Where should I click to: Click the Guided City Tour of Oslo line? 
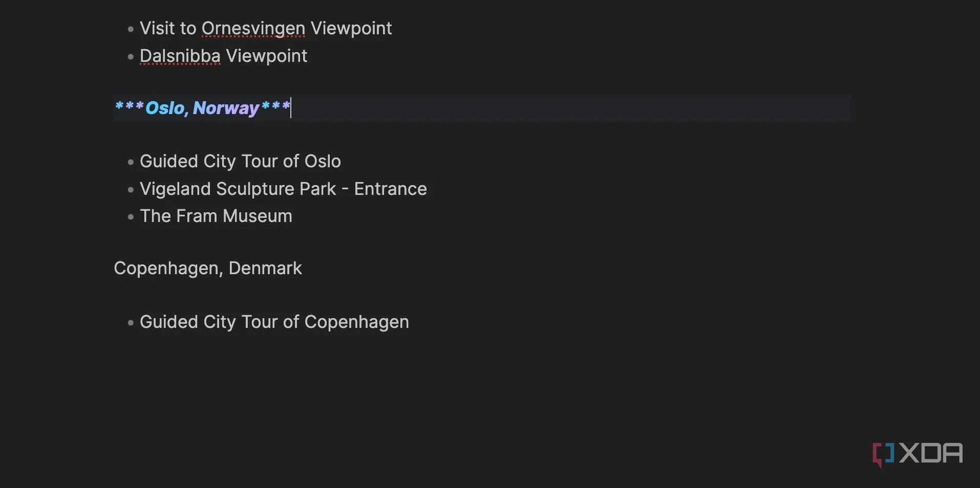click(x=240, y=161)
